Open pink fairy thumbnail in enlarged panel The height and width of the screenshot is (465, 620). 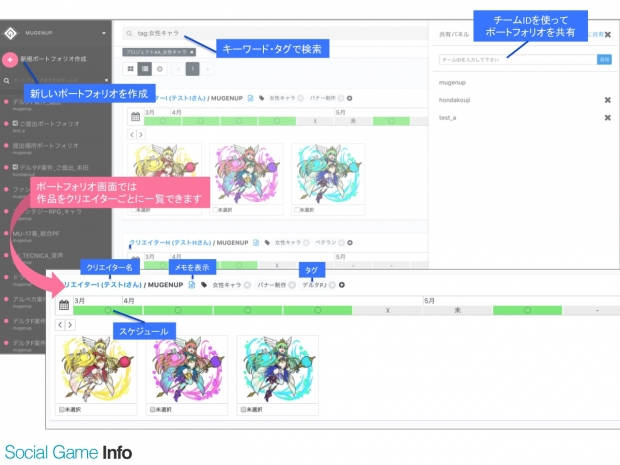coord(187,369)
